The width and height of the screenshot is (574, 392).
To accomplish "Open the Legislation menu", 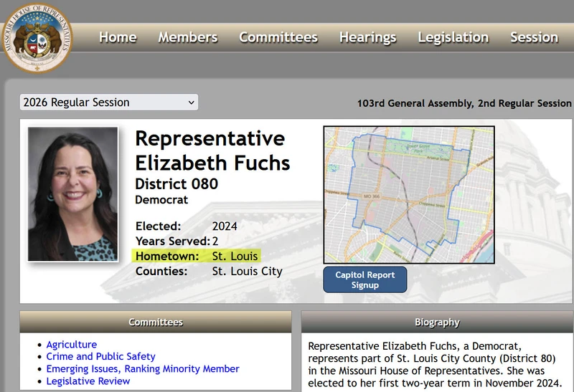I will (x=453, y=37).
